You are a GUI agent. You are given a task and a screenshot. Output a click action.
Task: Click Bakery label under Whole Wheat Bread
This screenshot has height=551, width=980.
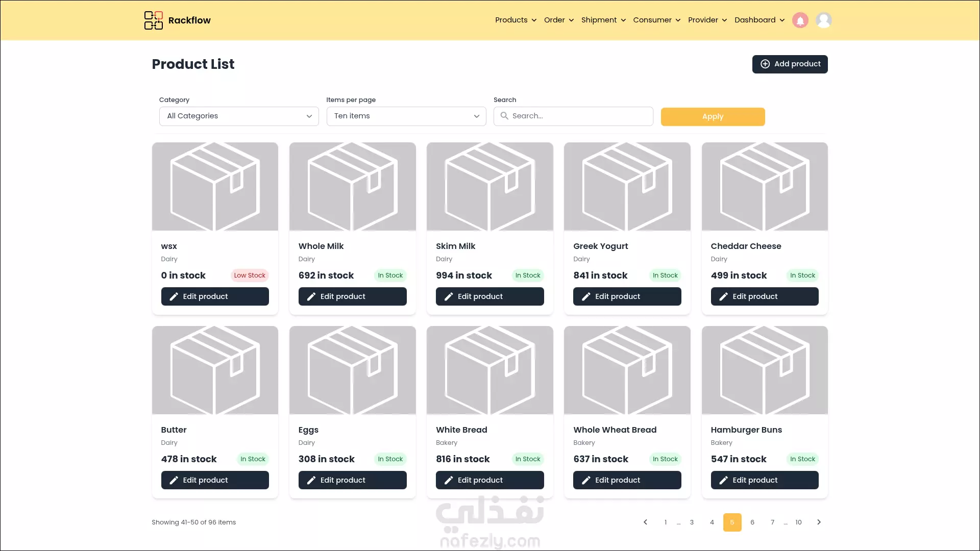click(x=584, y=443)
